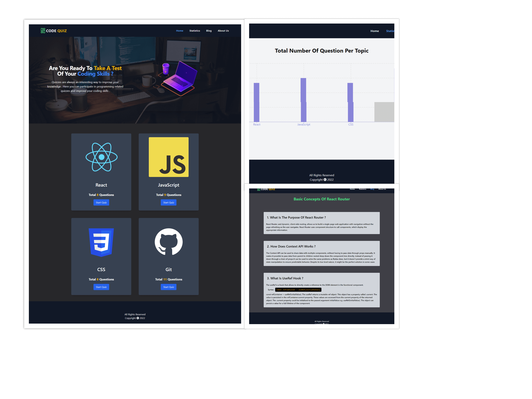Start the CSS quiz

(101, 287)
